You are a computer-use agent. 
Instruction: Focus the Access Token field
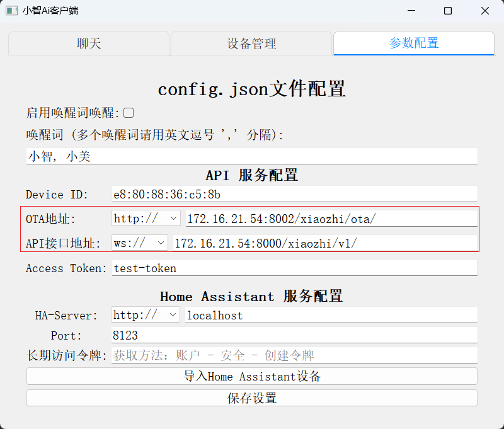pyautogui.click(x=295, y=268)
